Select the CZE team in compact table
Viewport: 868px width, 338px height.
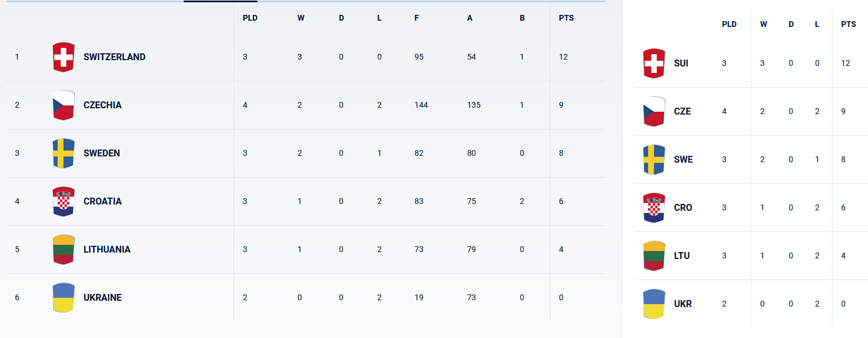point(683,112)
